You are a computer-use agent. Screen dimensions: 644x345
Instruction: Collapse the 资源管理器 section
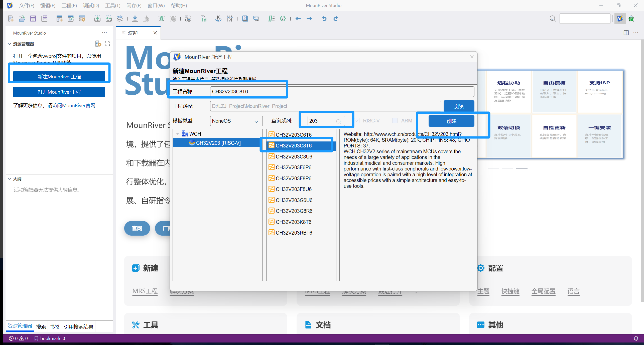[9, 44]
